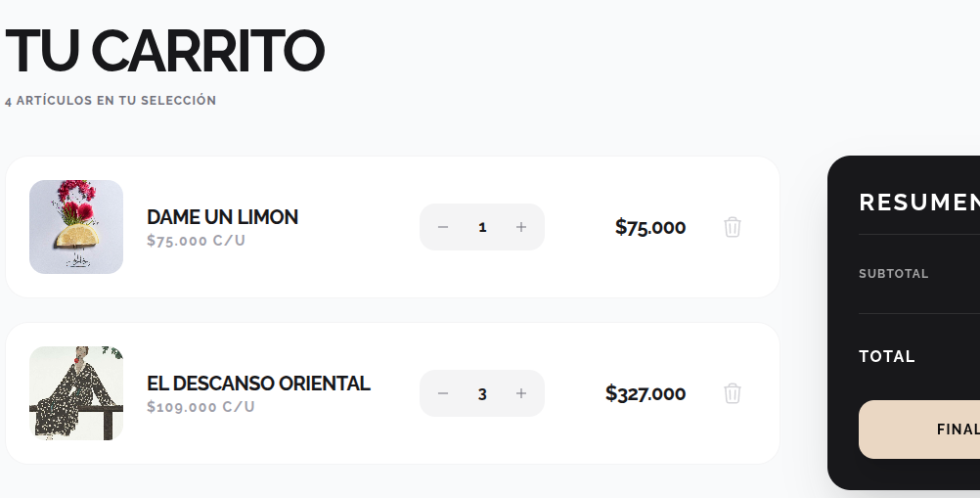Click the Subtotal label in summary
This screenshot has height=498, width=980.
(x=893, y=274)
